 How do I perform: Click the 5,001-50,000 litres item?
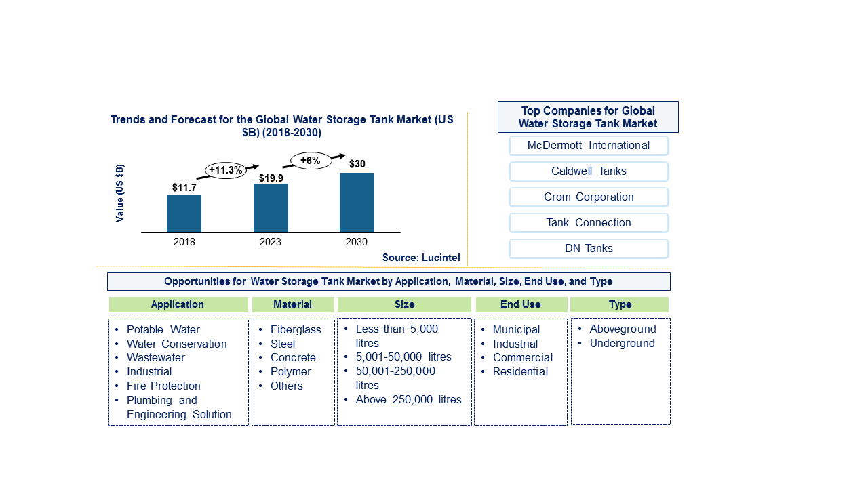pos(403,357)
